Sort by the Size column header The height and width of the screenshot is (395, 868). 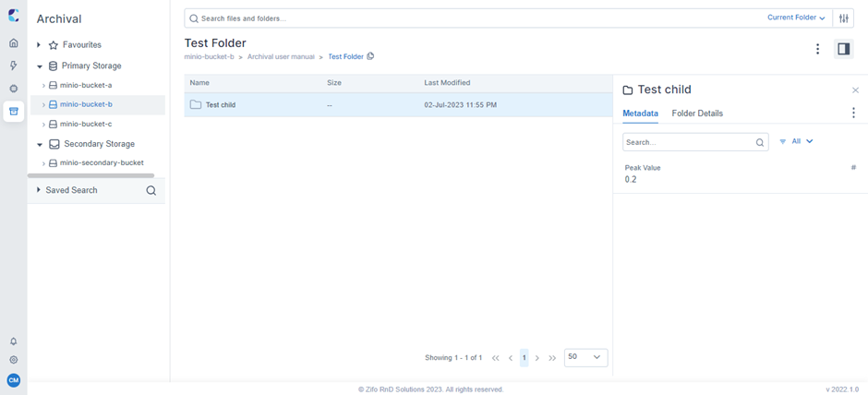[334, 83]
